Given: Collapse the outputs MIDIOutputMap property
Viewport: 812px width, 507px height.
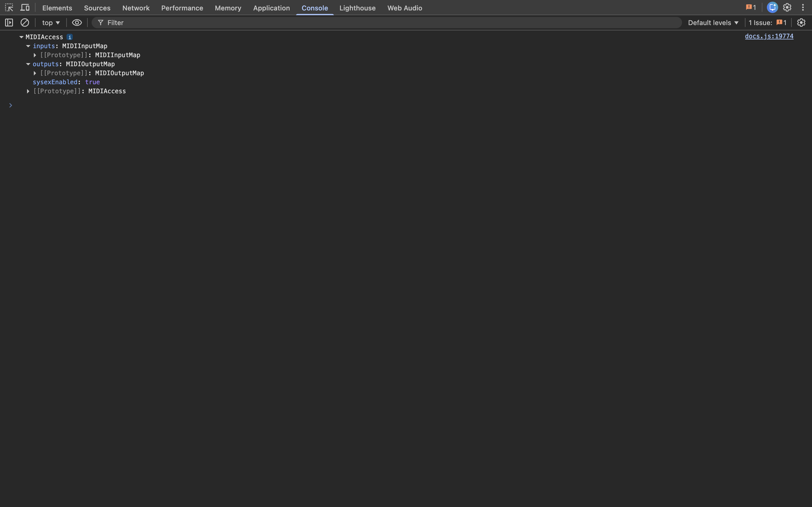Looking at the screenshot, I should click(28, 64).
